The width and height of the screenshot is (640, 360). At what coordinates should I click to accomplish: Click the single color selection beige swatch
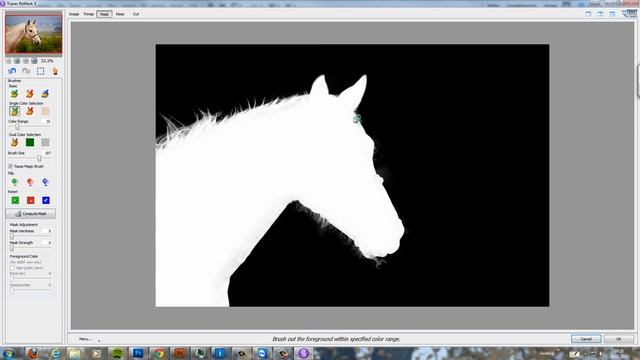[x=45, y=111]
